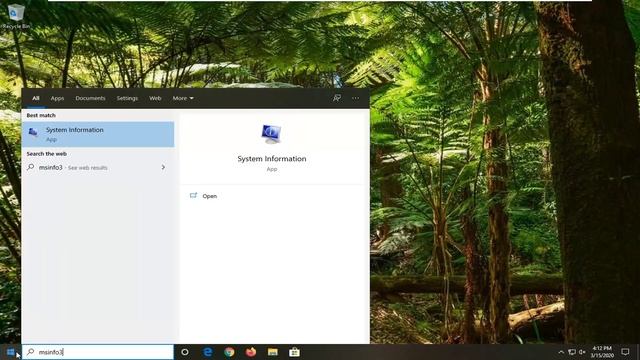Expand the msinfo3 web results chevron
Image resolution: width=640 pixels, height=360 pixels.
point(163,167)
